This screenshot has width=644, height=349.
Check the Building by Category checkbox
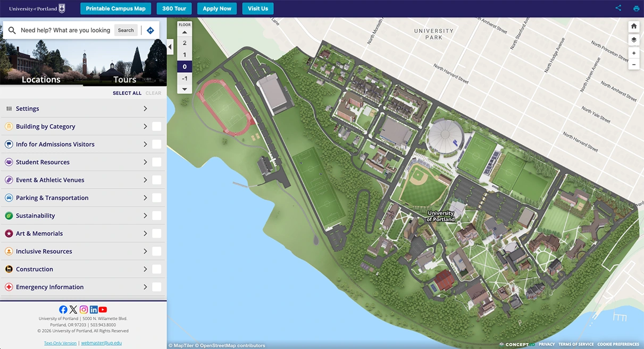click(156, 126)
